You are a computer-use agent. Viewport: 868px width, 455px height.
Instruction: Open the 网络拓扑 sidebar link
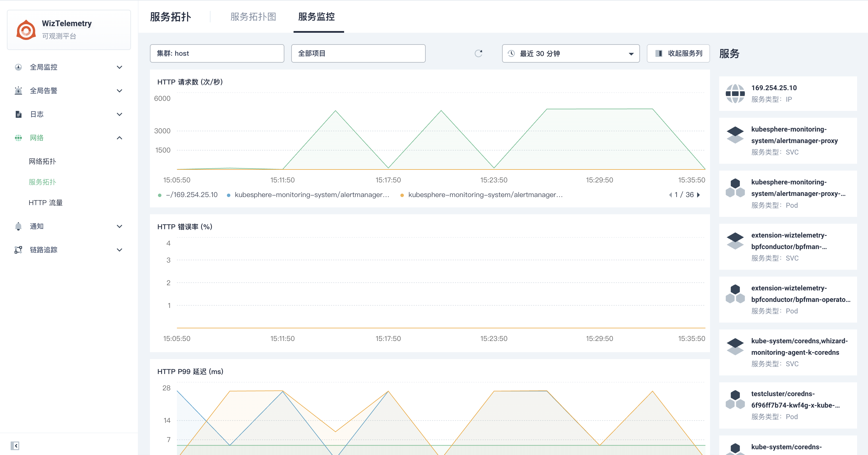point(43,161)
